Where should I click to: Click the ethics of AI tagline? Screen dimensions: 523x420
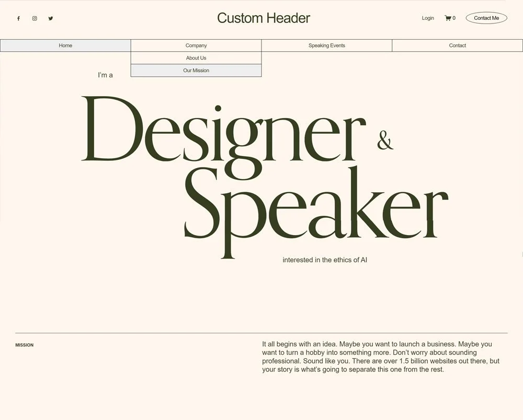point(324,260)
